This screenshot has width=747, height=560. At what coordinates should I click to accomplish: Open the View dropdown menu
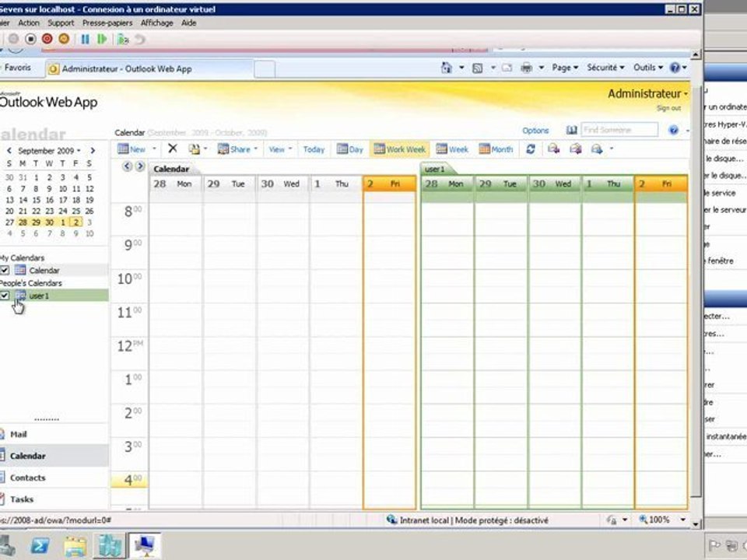[280, 149]
